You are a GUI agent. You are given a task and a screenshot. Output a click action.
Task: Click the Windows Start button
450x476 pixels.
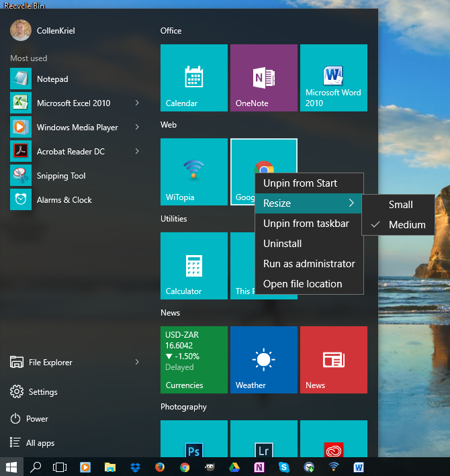click(x=11, y=467)
